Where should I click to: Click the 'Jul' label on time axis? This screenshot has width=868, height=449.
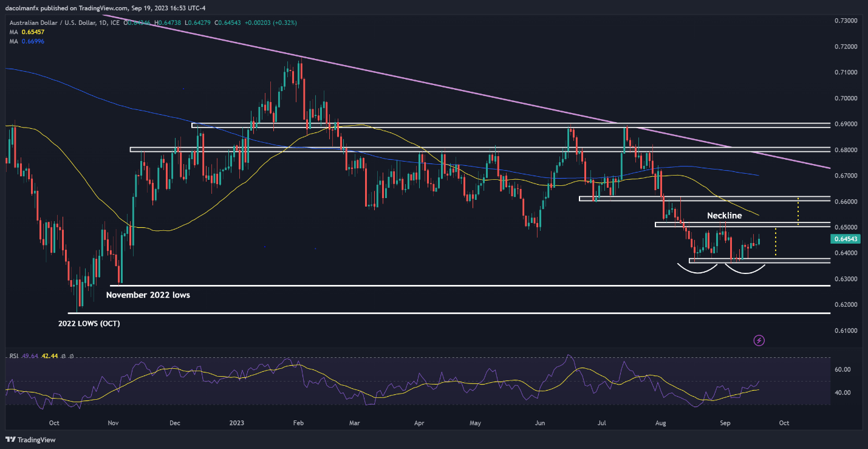click(x=602, y=423)
